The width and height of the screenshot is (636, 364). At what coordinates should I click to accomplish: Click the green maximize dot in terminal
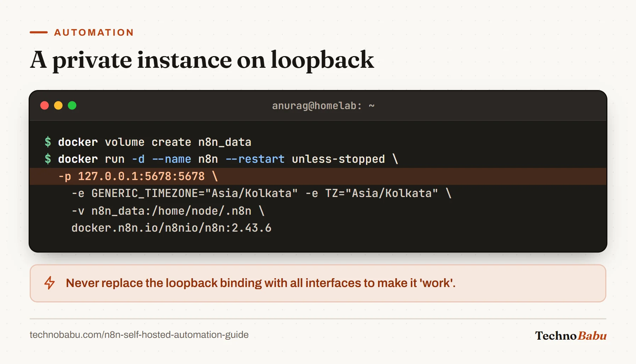tap(72, 106)
